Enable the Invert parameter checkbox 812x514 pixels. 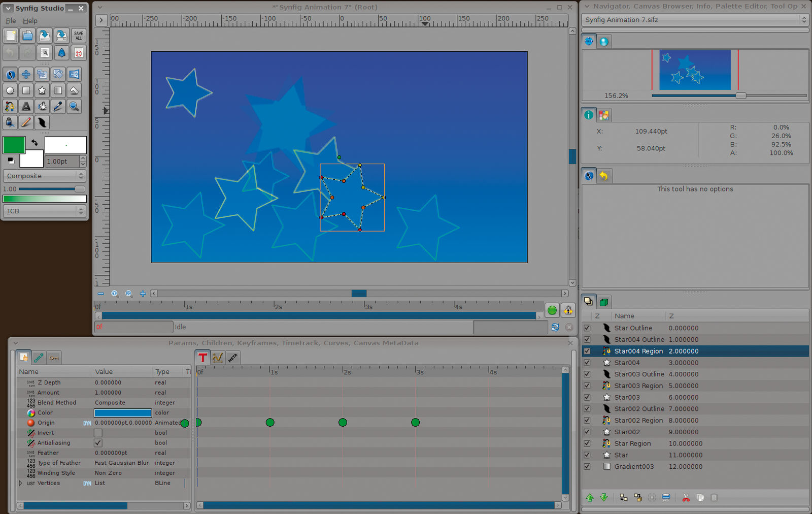[98, 433]
